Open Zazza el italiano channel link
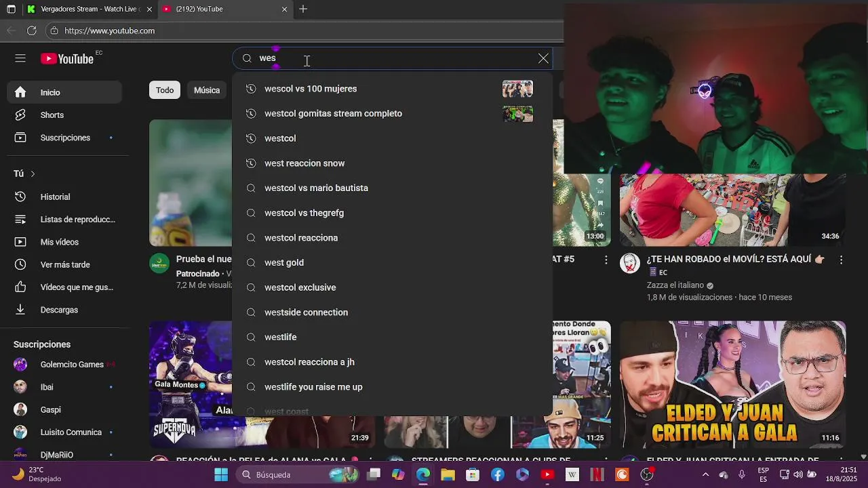Image resolution: width=868 pixels, height=488 pixels. click(x=676, y=285)
